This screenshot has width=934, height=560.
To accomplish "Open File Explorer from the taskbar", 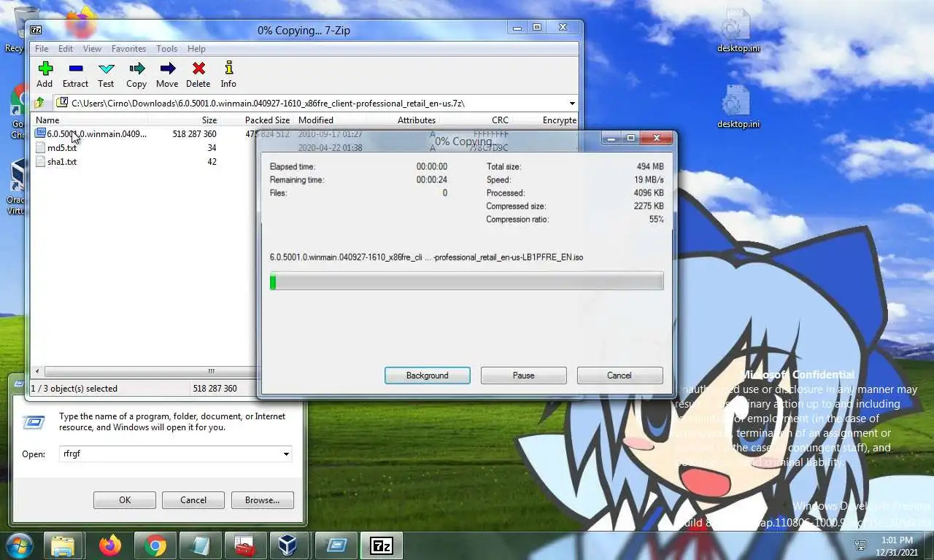I will click(63, 545).
